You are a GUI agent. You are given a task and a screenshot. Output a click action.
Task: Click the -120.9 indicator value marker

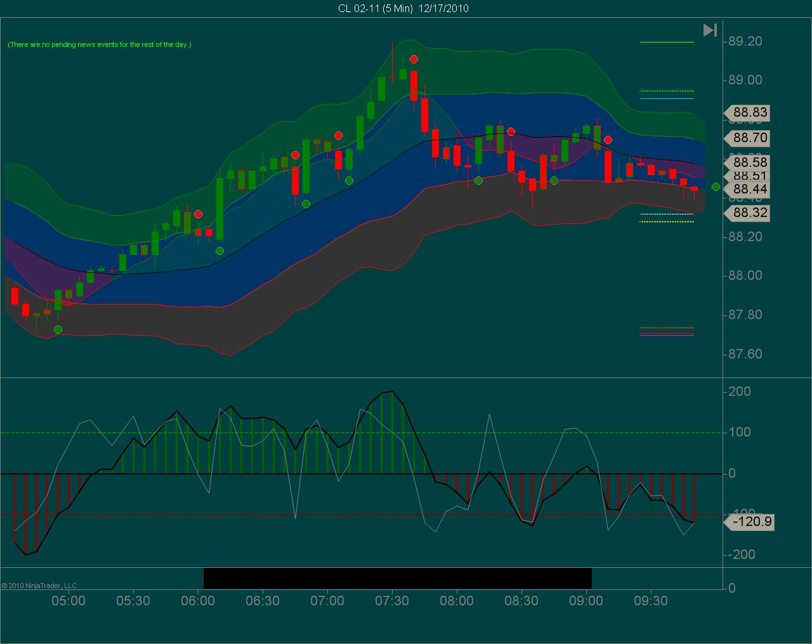click(x=750, y=522)
